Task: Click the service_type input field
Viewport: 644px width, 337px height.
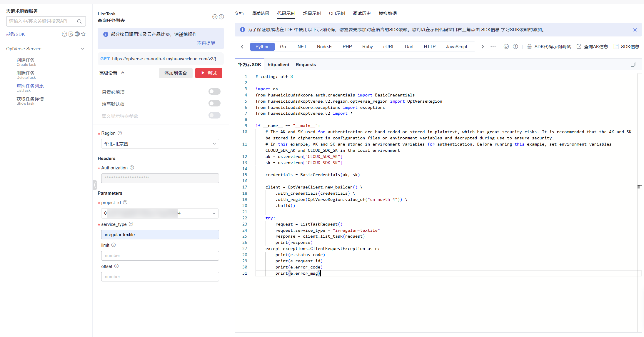Action: click(160, 235)
